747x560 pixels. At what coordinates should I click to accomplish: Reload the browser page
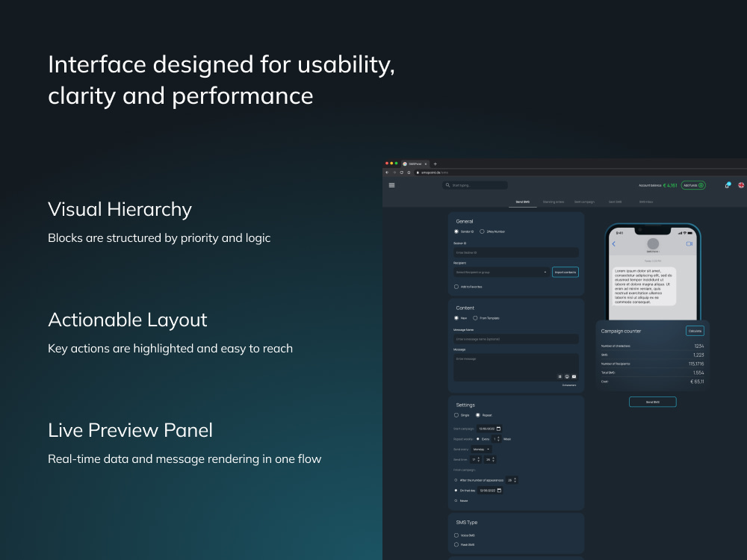(x=402, y=172)
